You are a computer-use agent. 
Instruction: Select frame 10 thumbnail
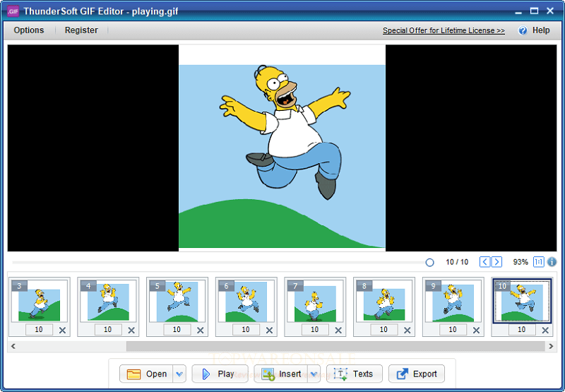click(522, 301)
